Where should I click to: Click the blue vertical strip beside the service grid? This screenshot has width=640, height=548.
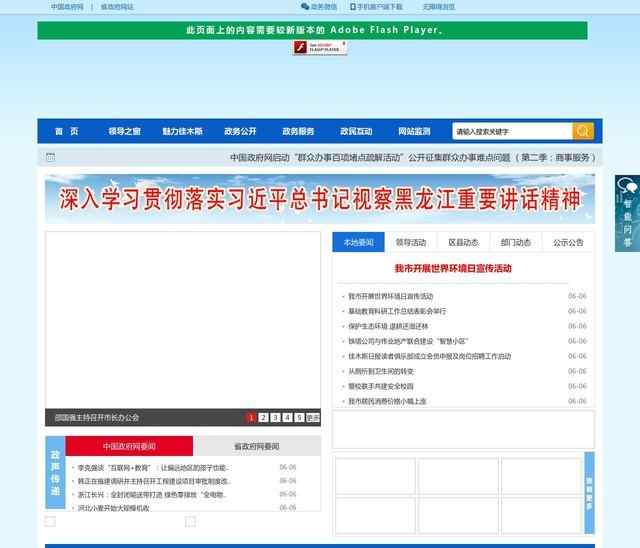coord(589,493)
